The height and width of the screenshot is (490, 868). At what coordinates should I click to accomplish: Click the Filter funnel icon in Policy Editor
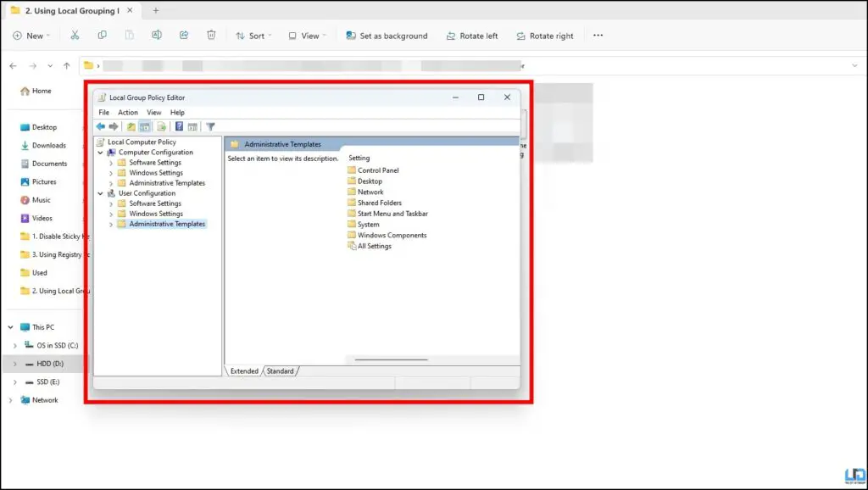210,127
